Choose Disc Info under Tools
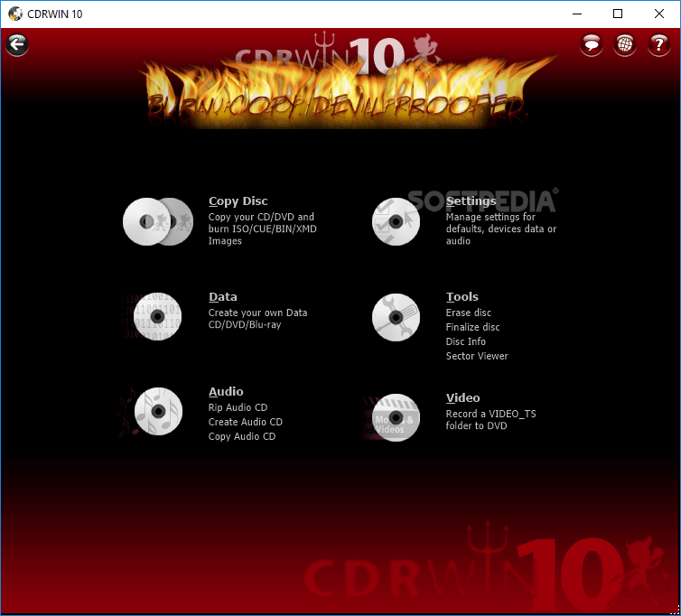681x616 pixels. 465,341
